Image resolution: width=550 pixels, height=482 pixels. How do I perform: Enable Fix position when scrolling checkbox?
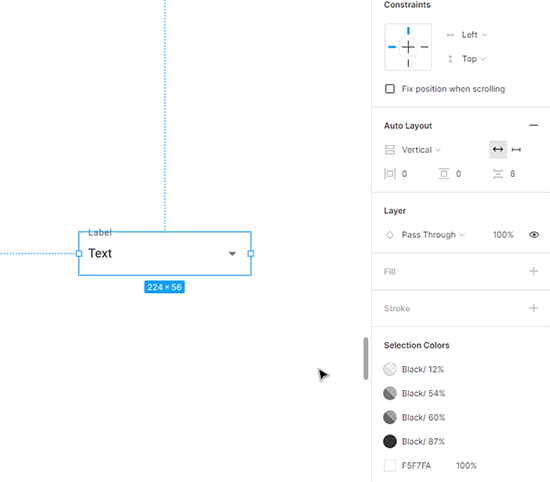[390, 89]
